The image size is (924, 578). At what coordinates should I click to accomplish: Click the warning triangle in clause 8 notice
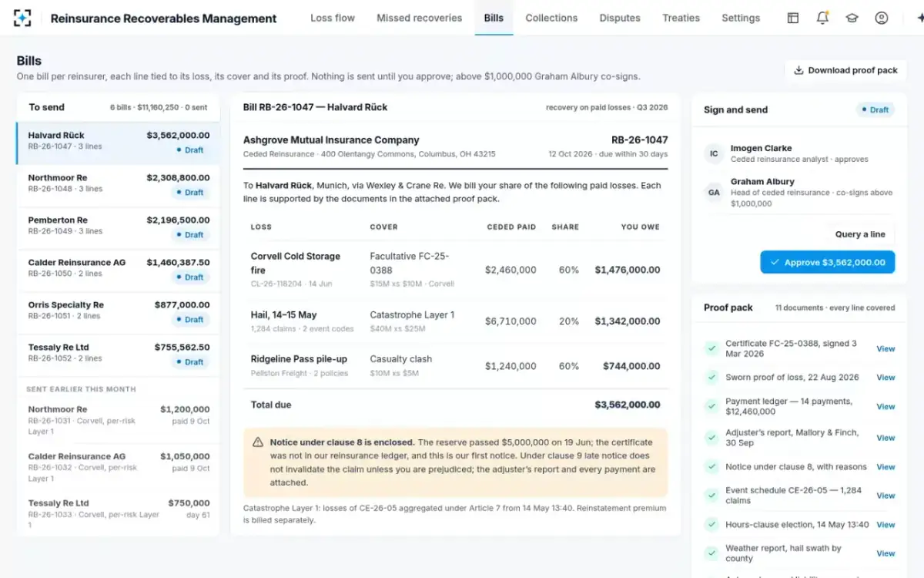pyautogui.click(x=258, y=442)
